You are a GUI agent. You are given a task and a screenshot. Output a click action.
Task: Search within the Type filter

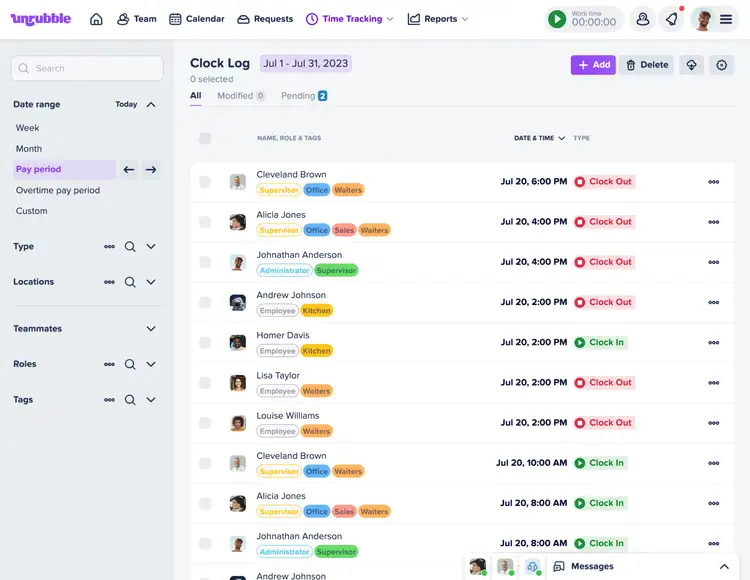pyautogui.click(x=130, y=246)
